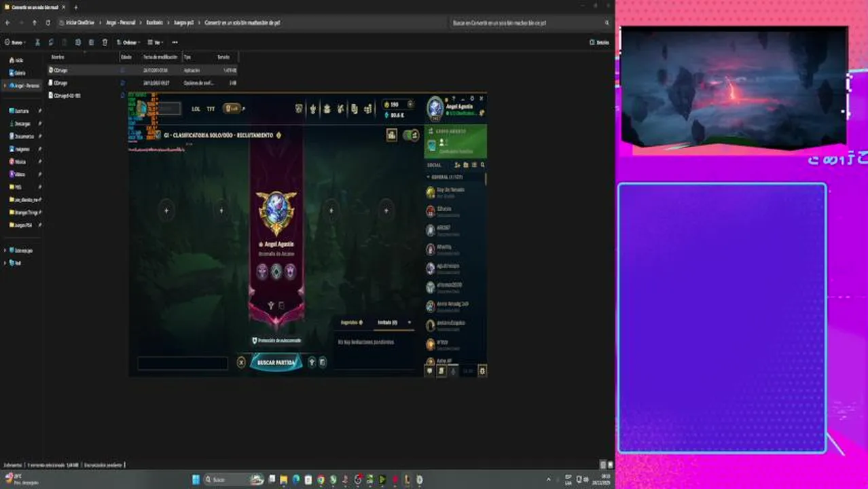Open the gold pass pill next to TFT
The height and width of the screenshot is (489, 868).
pyautogui.click(x=232, y=109)
